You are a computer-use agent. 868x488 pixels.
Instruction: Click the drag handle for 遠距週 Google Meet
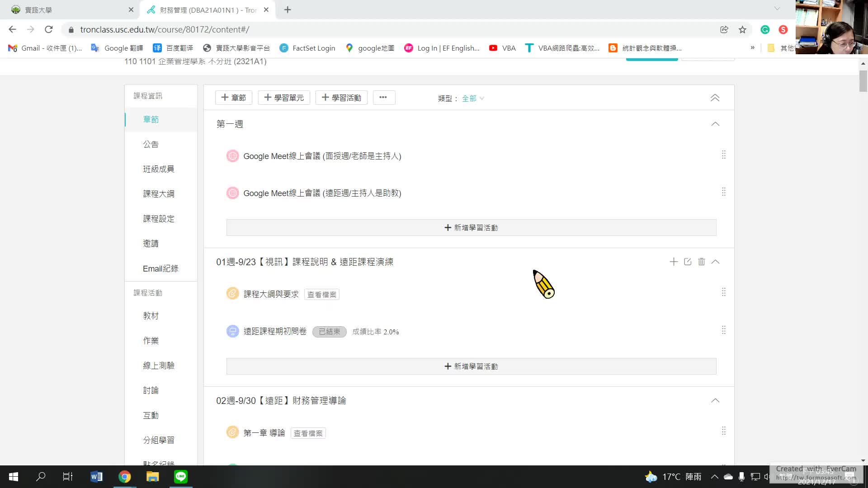click(x=724, y=192)
